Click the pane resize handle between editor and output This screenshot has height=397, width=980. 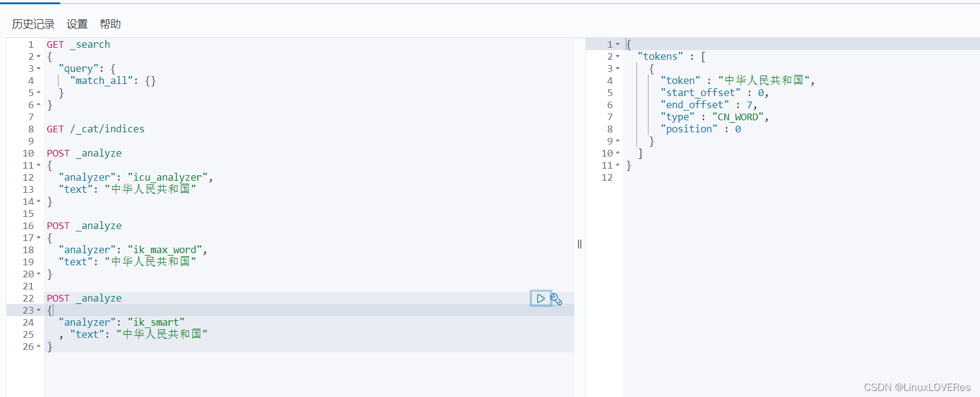(x=580, y=244)
